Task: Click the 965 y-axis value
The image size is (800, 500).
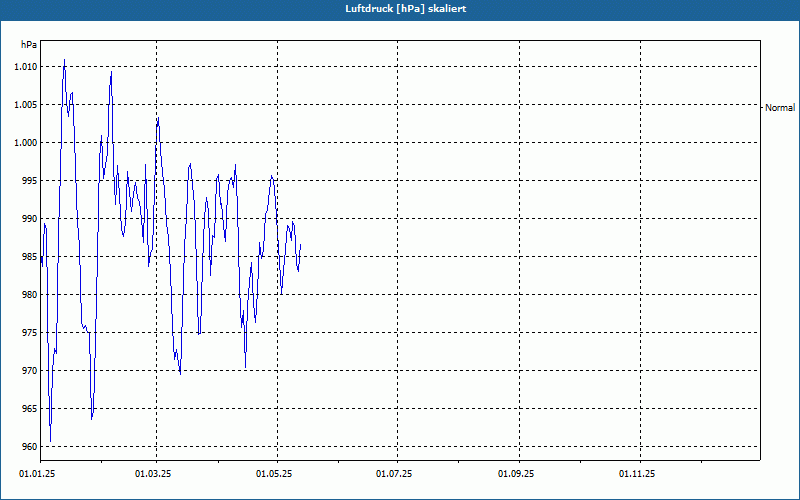Action: (30, 409)
